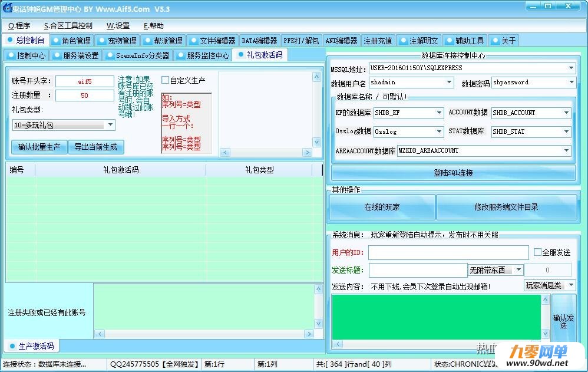
Task: Expand the MSSQL地址 dropdown
Action: click(x=571, y=68)
